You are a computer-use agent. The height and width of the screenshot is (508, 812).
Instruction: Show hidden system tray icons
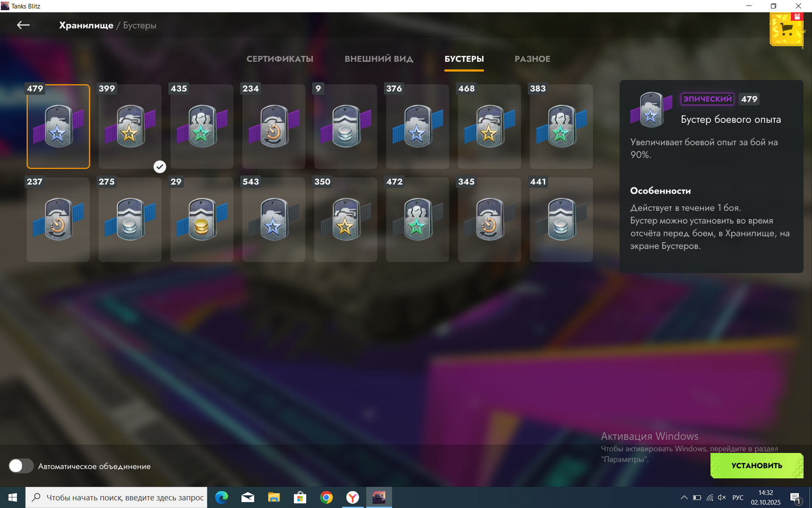(x=684, y=497)
